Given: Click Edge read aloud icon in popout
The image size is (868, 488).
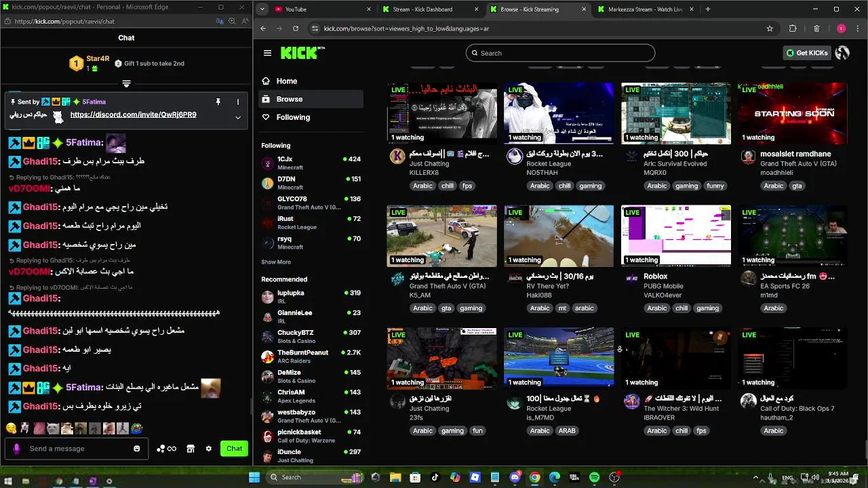Looking at the screenshot, I should tap(244, 21).
